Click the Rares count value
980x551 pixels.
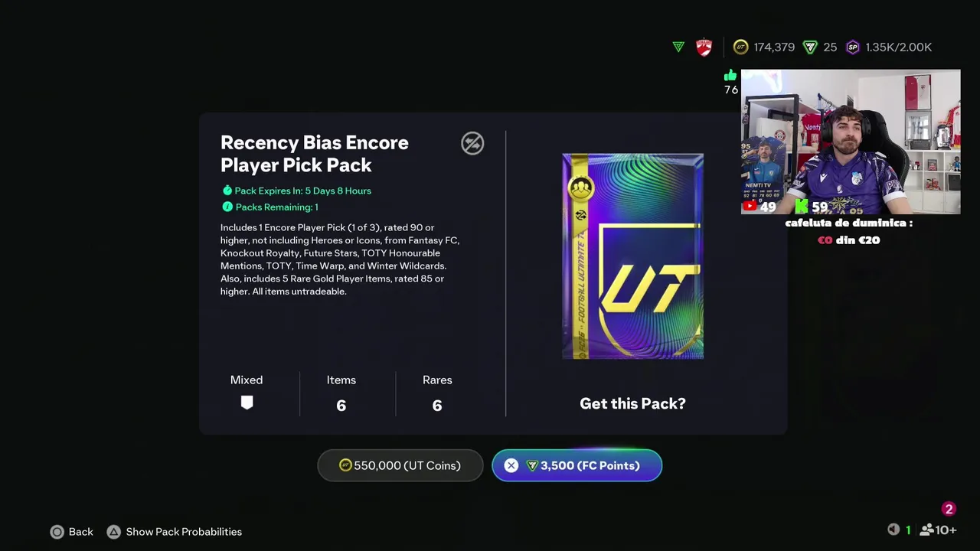(x=437, y=406)
